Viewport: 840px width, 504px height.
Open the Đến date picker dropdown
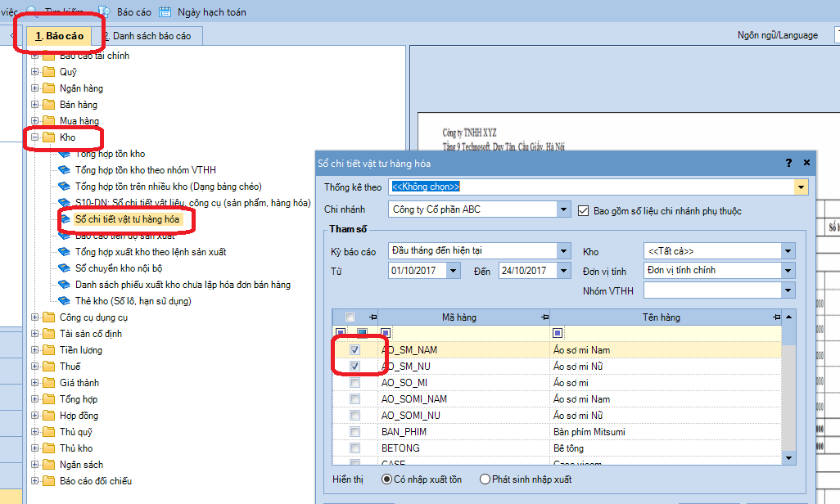563,271
